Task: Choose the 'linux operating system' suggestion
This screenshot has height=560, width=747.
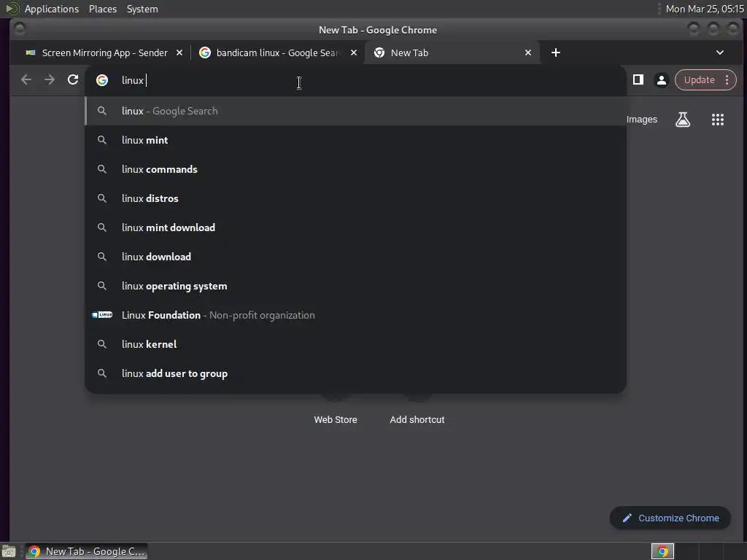Action: pyautogui.click(x=355, y=286)
